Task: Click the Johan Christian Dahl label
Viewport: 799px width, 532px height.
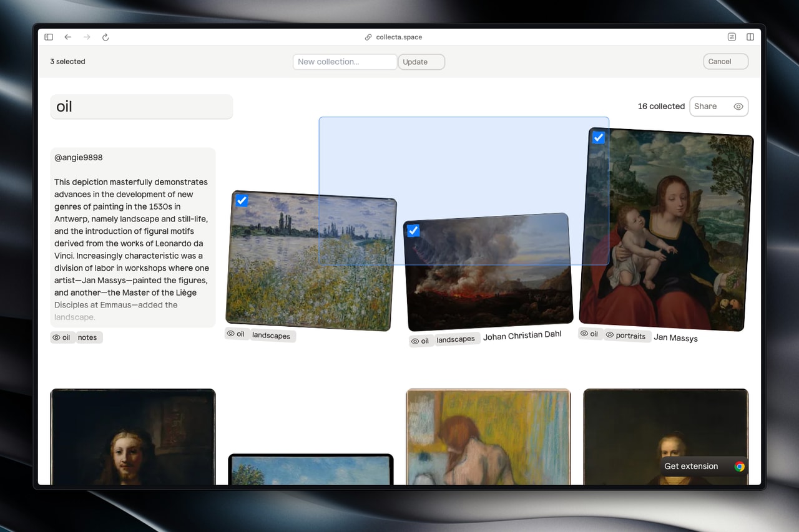Action: (522, 336)
